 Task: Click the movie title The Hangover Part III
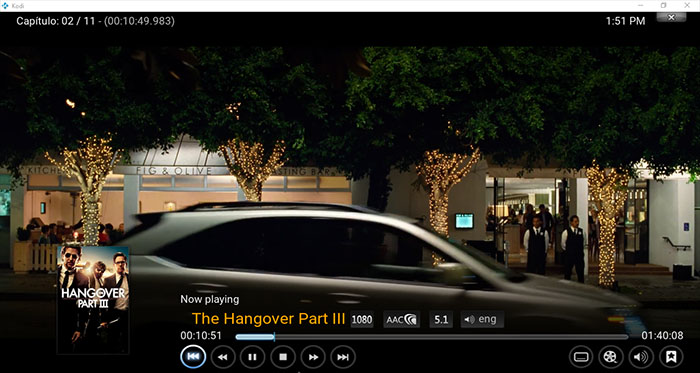click(268, 319)
